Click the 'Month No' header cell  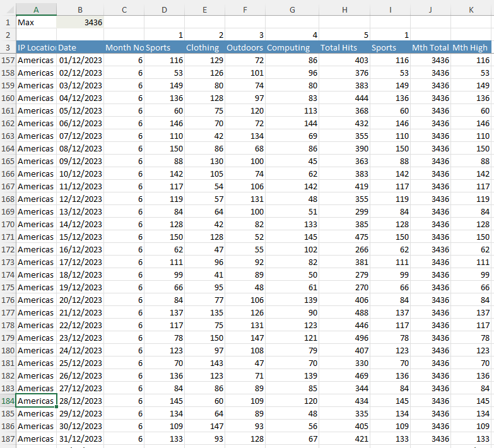click(124, 47)
